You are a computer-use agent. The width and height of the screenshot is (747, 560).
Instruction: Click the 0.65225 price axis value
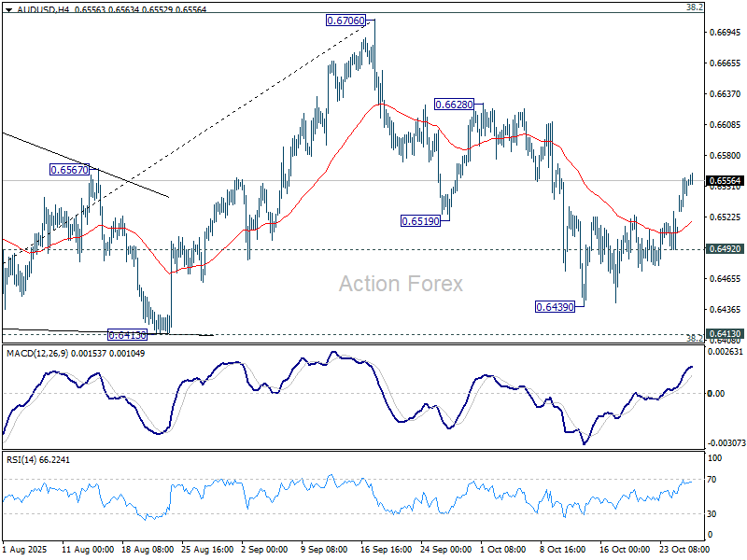726,217
